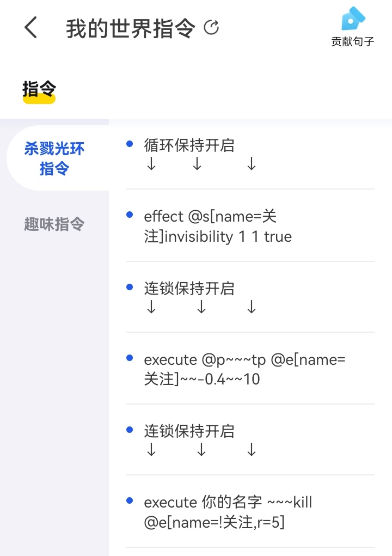Click the bullet dot beside the effect invisibility command
The height and width of the screenshot is (556, 392).
(x=130, y=215)
